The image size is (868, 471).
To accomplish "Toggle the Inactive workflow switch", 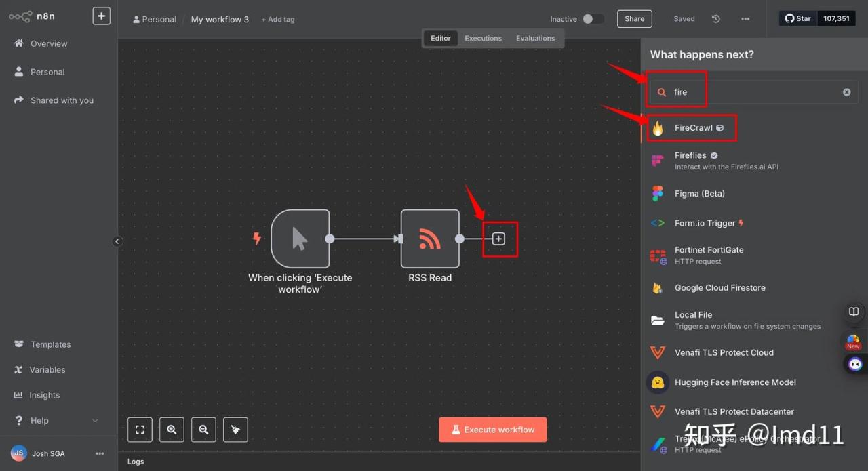I will coord(593,19).
